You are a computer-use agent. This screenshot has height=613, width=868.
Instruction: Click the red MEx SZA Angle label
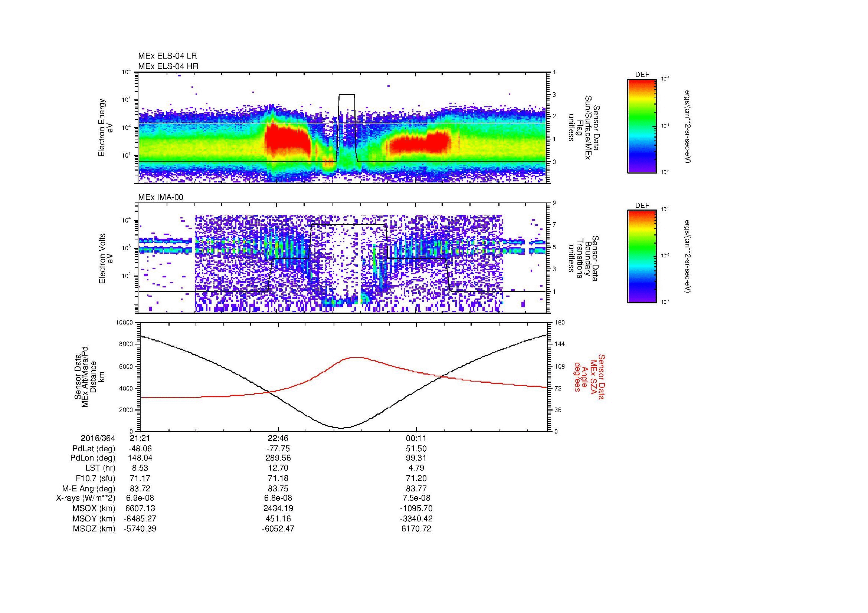pyautogui.click(x=589, y=377)
